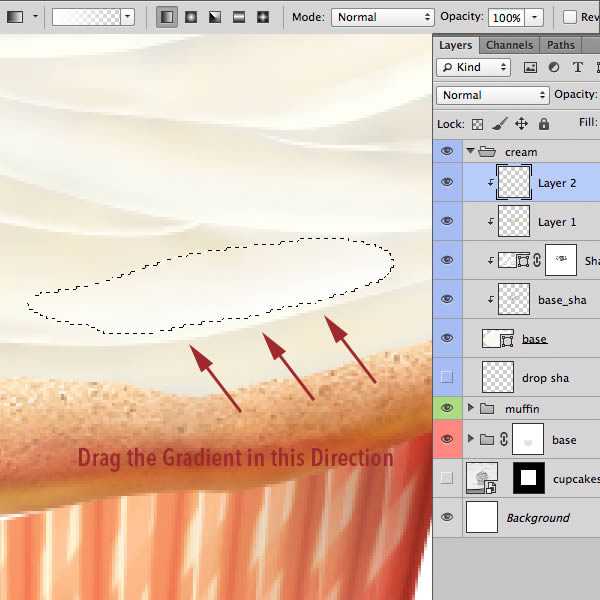This screenshot has height=600, width=600.
Task: Click the Gradient tool preset icon
Action: pos(15,17)
